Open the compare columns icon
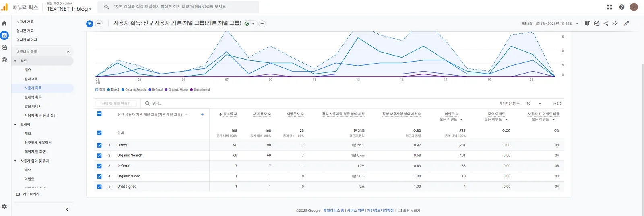 click(x=588, y=23)
